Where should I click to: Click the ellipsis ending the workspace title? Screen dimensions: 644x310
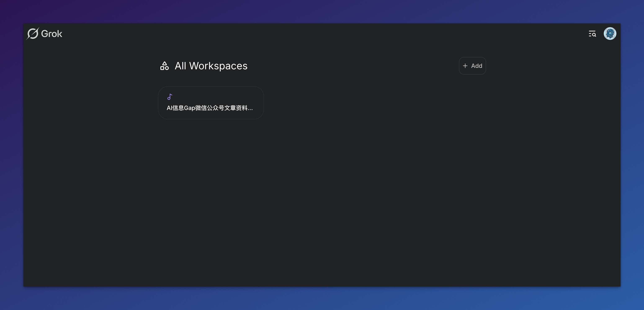250,109
